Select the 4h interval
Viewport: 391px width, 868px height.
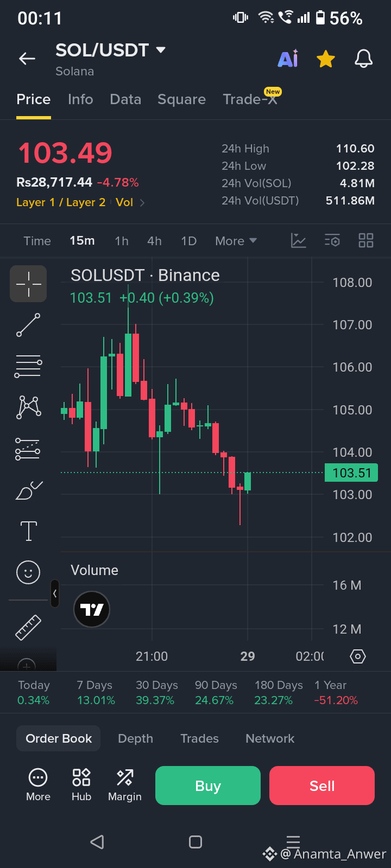tap(154, 241)
